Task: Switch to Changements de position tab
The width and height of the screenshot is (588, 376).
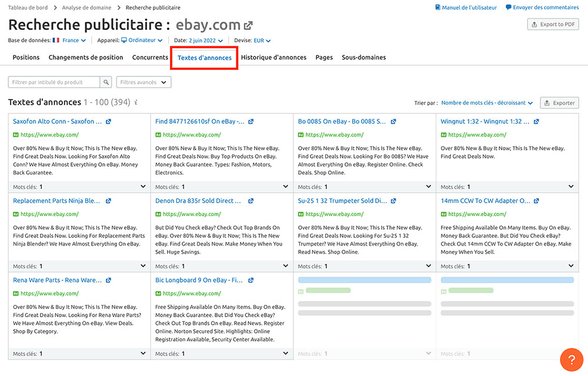Action: point(86,58)
